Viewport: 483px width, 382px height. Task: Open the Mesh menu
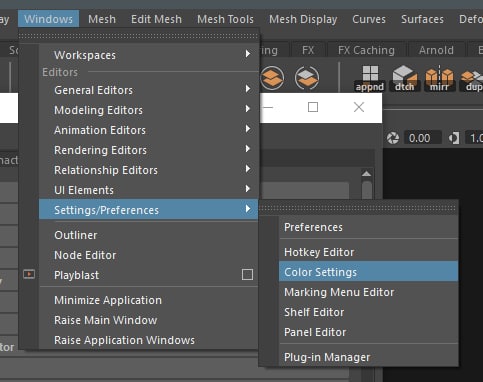tap(102, 19)
